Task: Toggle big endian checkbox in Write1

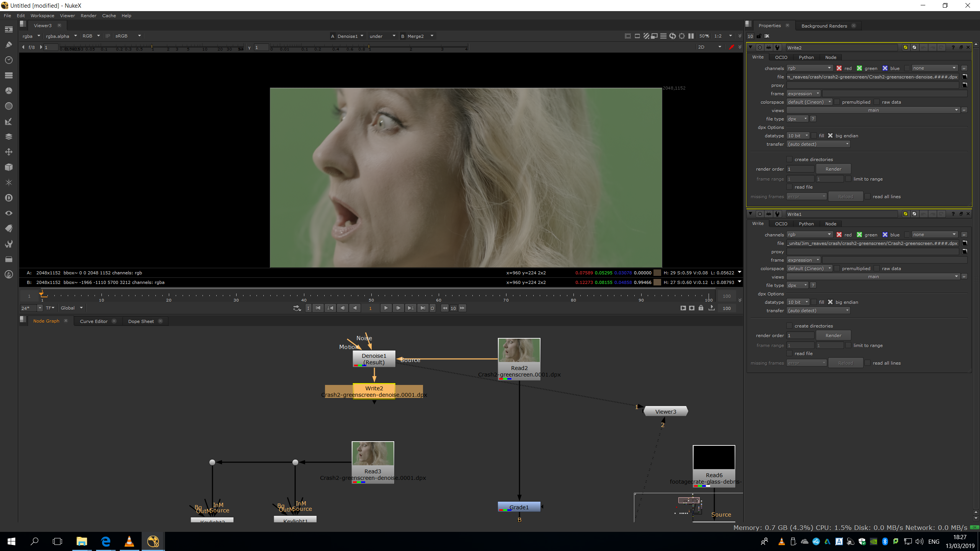Action: point(830,302)
